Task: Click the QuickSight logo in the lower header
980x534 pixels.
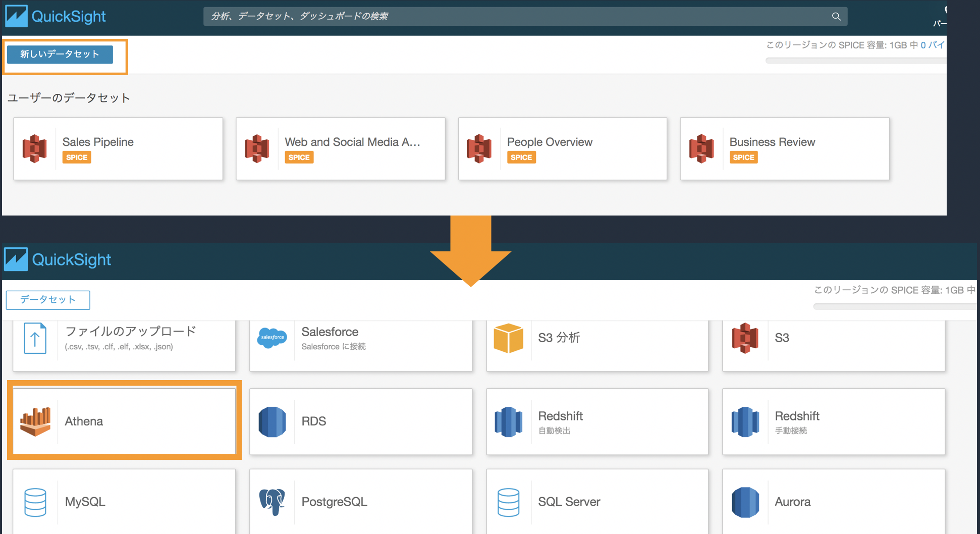Action: [x=58, y=259]
